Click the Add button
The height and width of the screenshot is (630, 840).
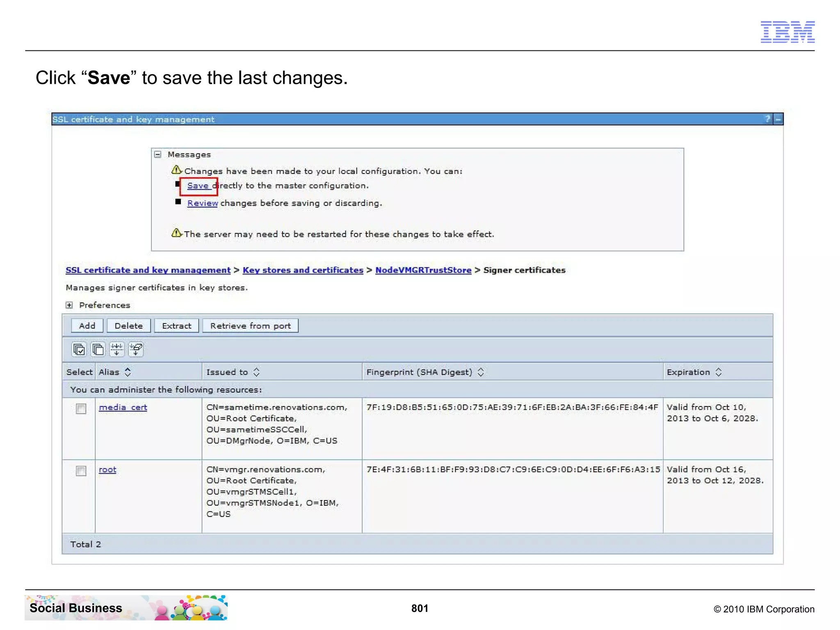click(87, 326)
